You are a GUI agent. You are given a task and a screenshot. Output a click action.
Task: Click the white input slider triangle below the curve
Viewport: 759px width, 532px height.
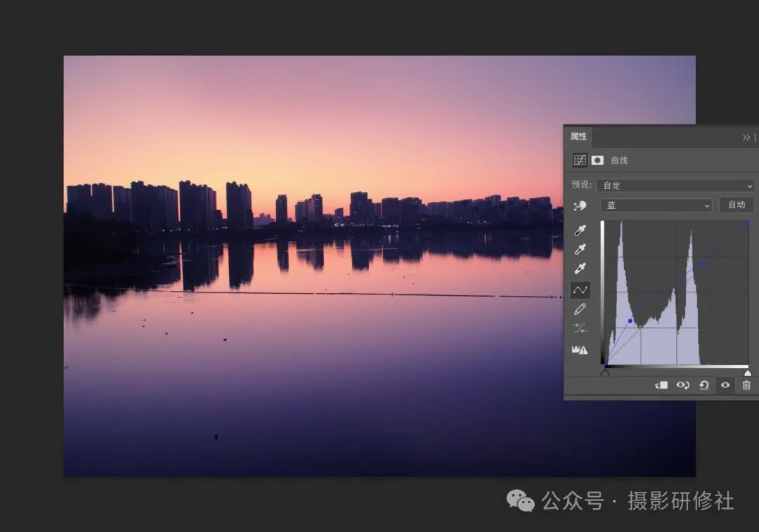(748, 372)
